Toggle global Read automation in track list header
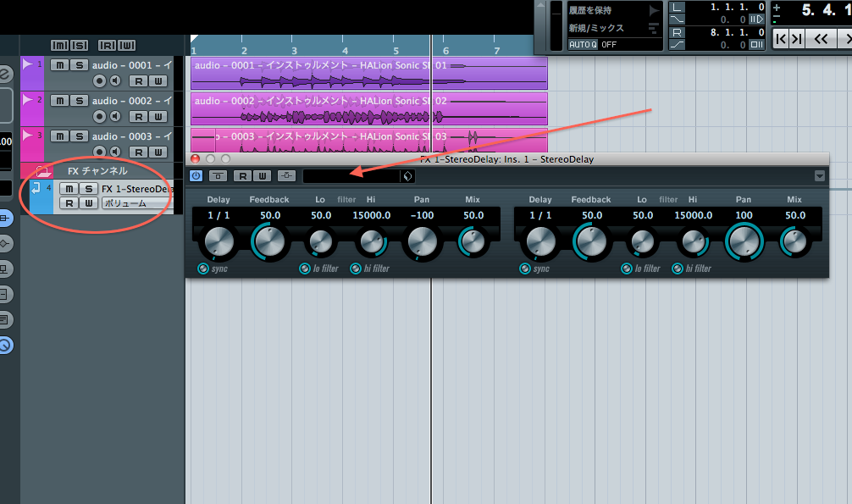This screenshot has height=504, width=852. point(107,46)
